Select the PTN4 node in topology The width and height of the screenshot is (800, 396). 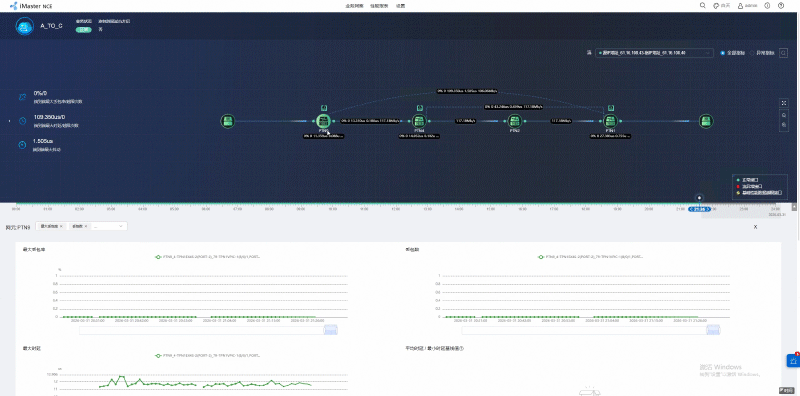[419, 121]
